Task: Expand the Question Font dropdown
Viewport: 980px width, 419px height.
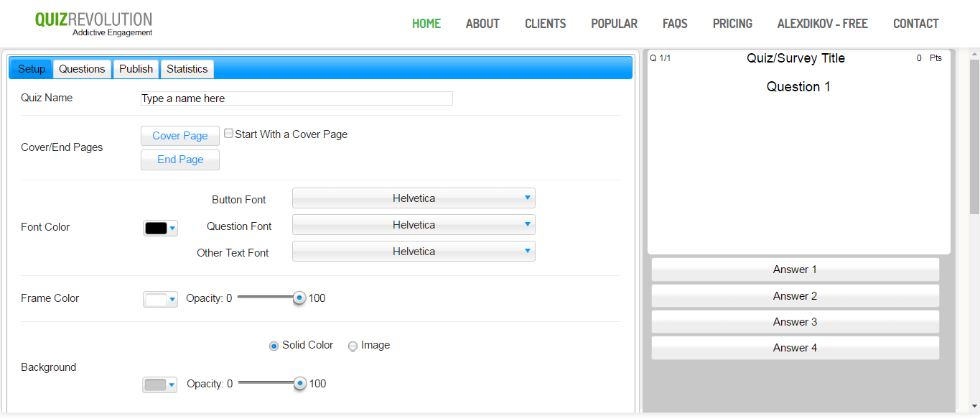Action: click(x=414, y=225)
